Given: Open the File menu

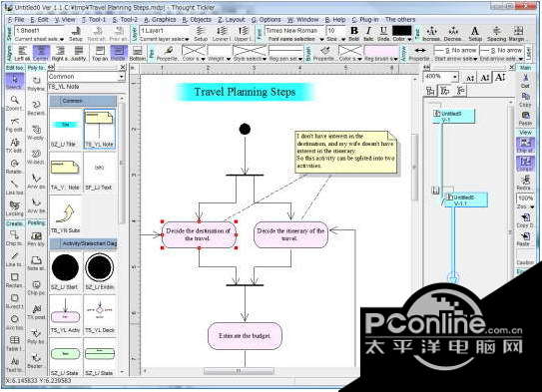Looking at the screenshot, I should [16, 19].
